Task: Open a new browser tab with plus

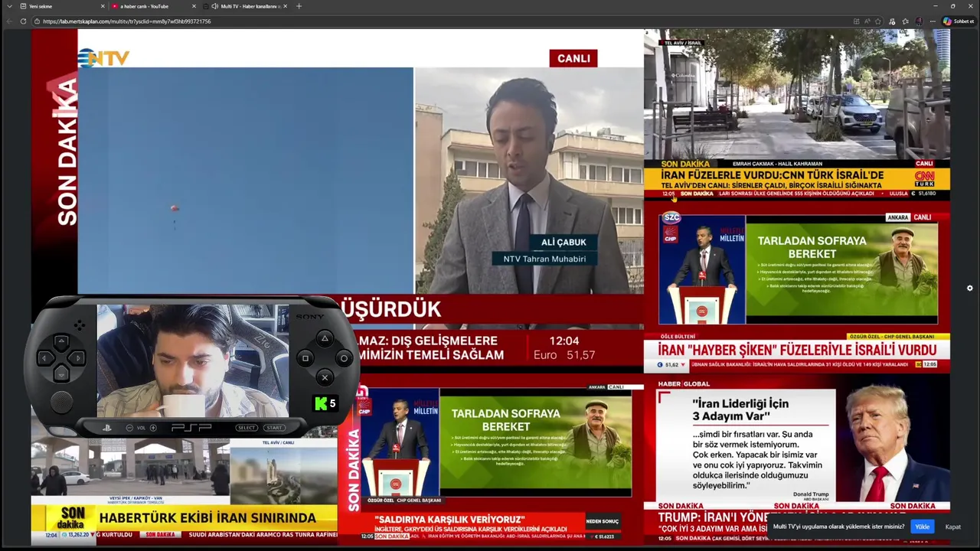Action: click(299, 6)
